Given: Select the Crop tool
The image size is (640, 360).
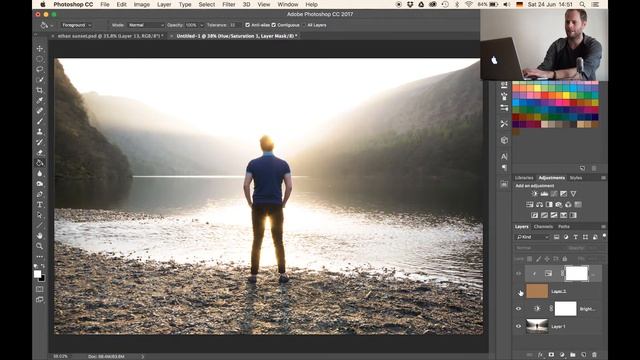Looking at the screenshot, I should click(40, 90).
